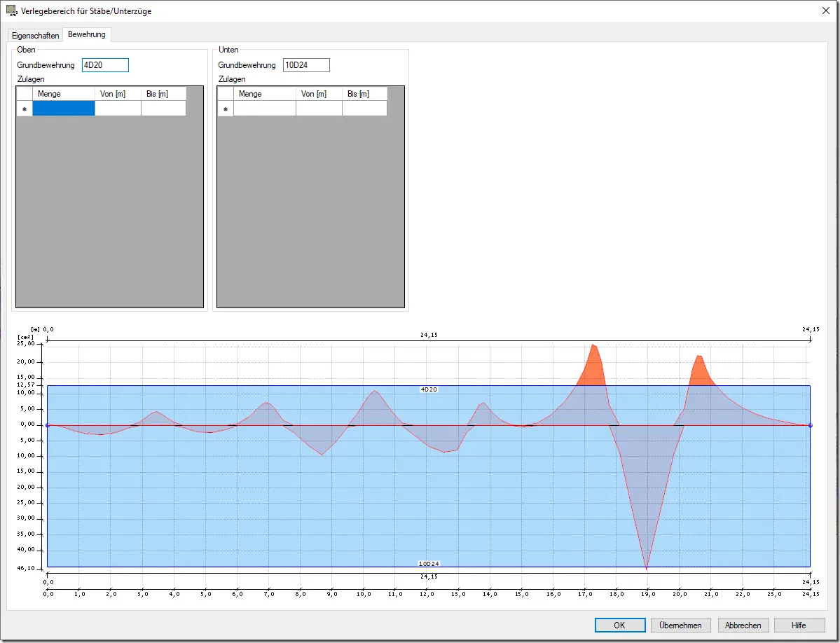Click the Bis [m] cell in Oben table

pos(163,109)
